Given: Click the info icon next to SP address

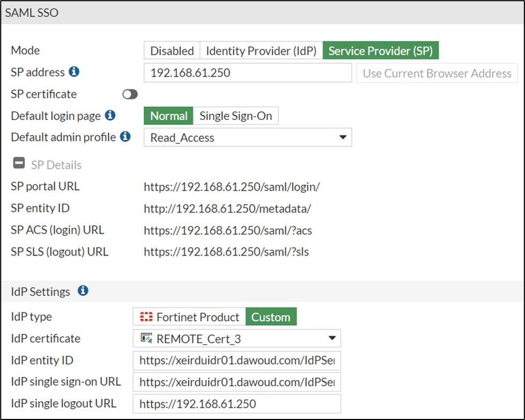Looking at the screenshot, I should [x=74, y=72].
